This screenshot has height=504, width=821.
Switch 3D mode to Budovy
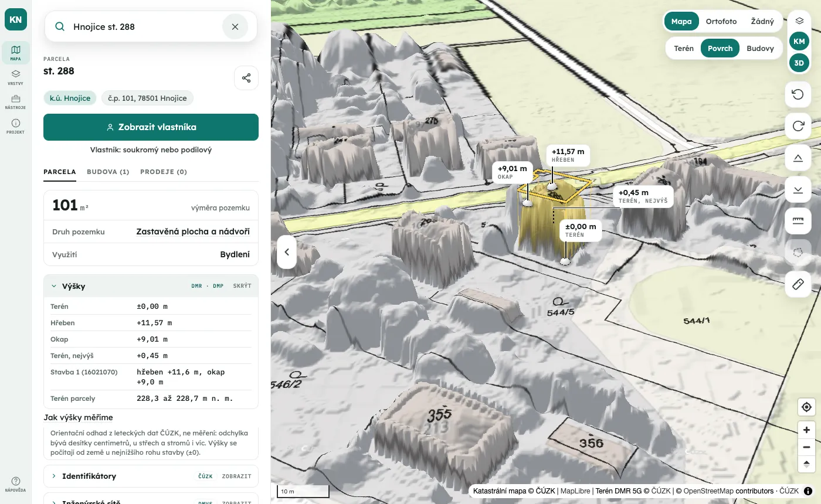click(x=760, y=49)
